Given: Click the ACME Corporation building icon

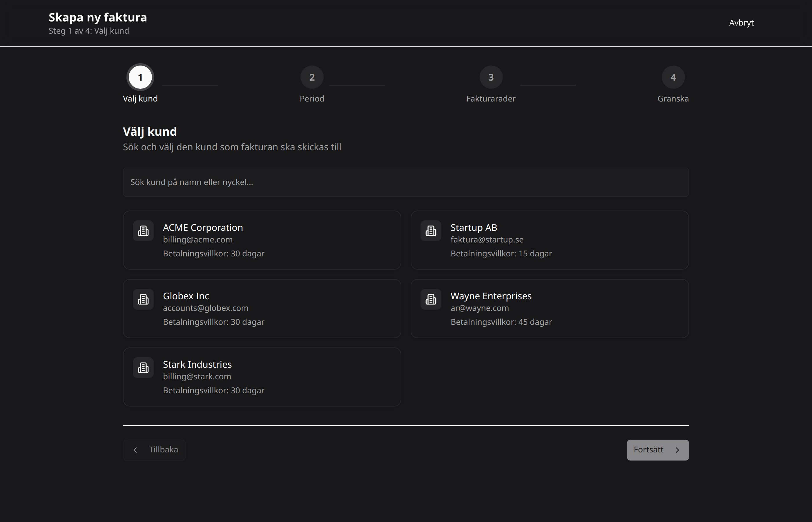Looking at the screenshot, I should tap(143, 231).
